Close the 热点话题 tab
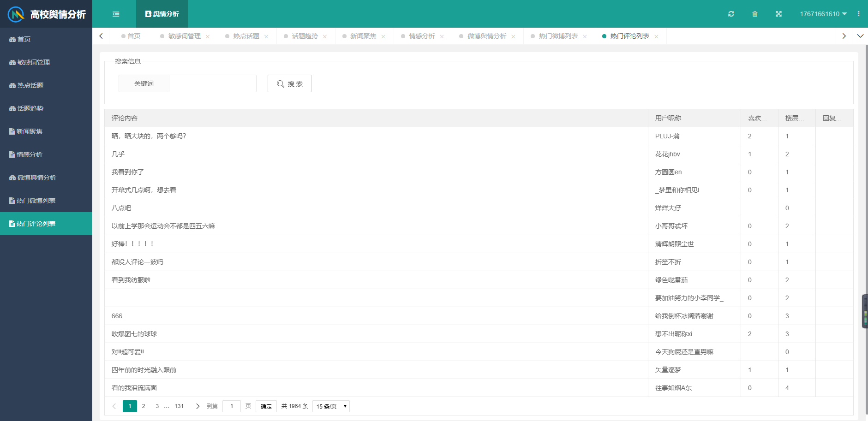 click(x=266, y=36)
